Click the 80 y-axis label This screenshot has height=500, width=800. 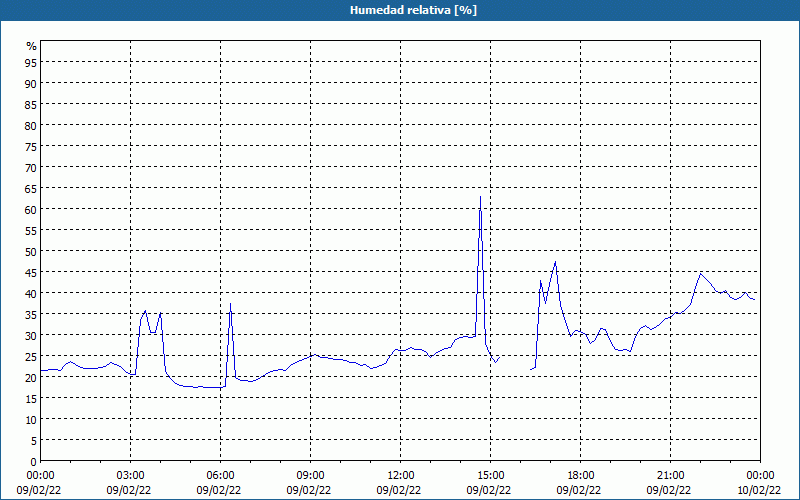31,125
